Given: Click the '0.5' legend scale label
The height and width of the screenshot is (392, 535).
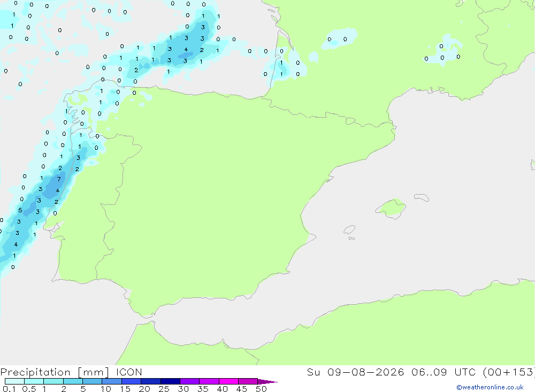Looking at the screenshot, I should click(x=29, y=389).
